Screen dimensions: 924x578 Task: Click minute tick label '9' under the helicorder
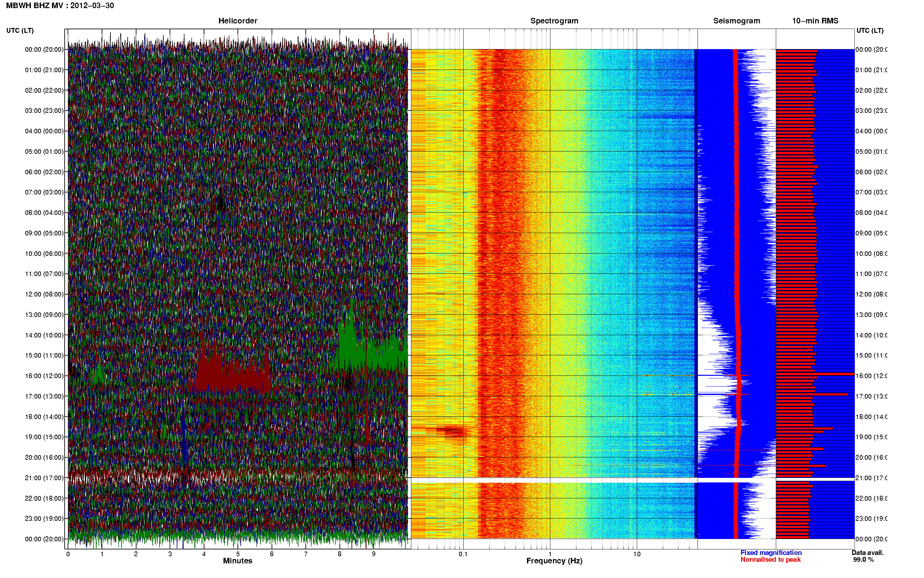pyautogui.click(x=374, y=554)
